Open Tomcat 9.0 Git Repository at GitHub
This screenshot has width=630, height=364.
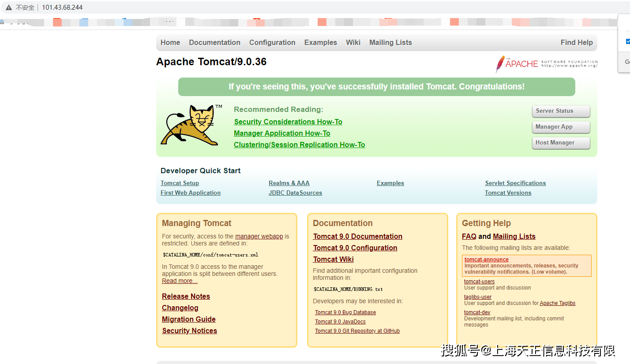(357, 331)
